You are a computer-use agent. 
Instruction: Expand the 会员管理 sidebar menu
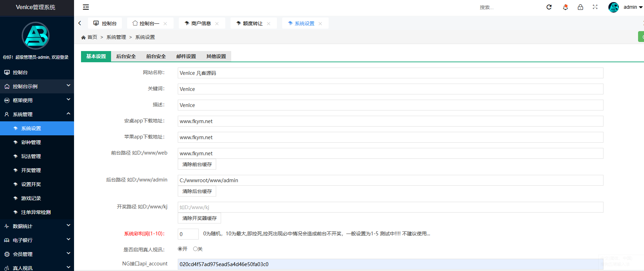[37, 254]
